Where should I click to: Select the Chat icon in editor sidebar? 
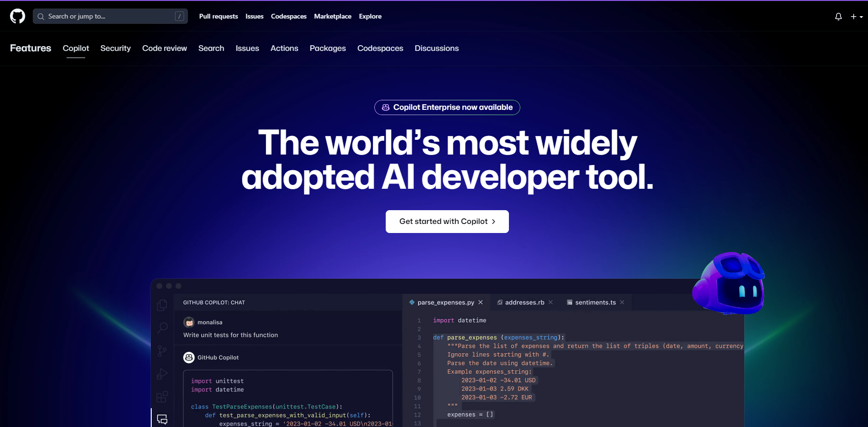point(162,419)
